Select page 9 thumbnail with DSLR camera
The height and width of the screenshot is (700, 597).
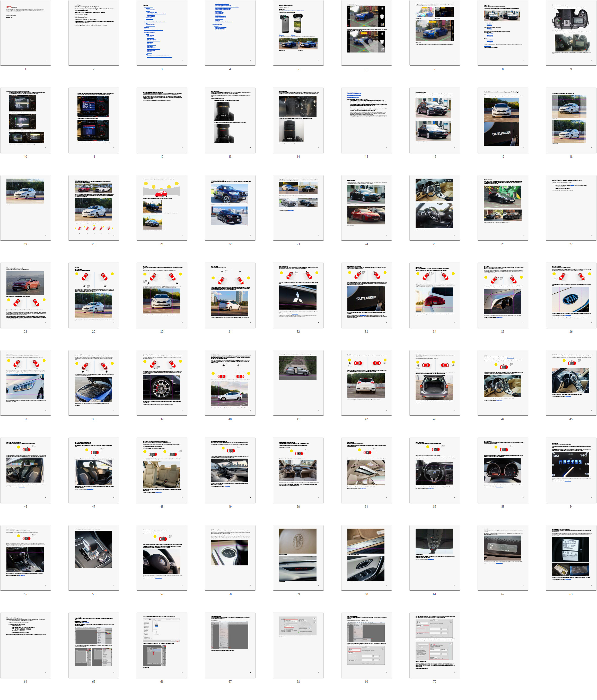click(571, 33)
